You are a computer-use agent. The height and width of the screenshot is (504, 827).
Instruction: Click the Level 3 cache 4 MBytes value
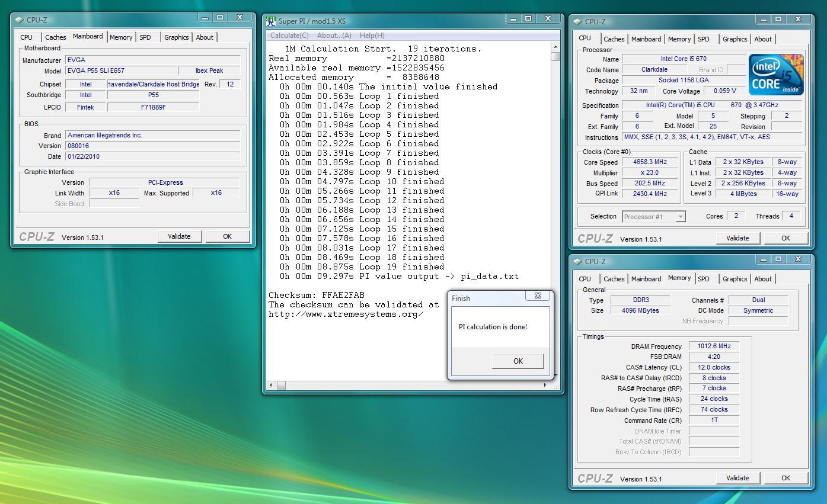[743, 194]
